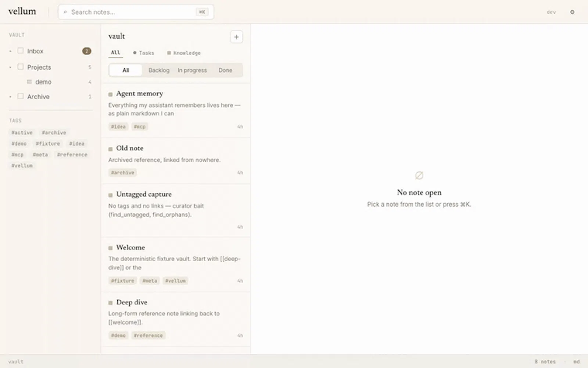
Task: Filter by #fixture tag in sidebar
Action: [48, 144]
